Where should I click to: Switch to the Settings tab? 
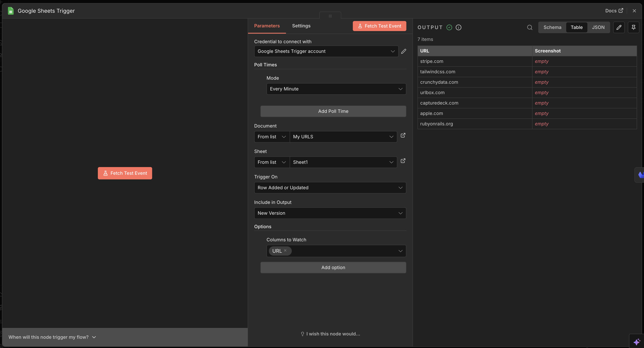point(301,26)
